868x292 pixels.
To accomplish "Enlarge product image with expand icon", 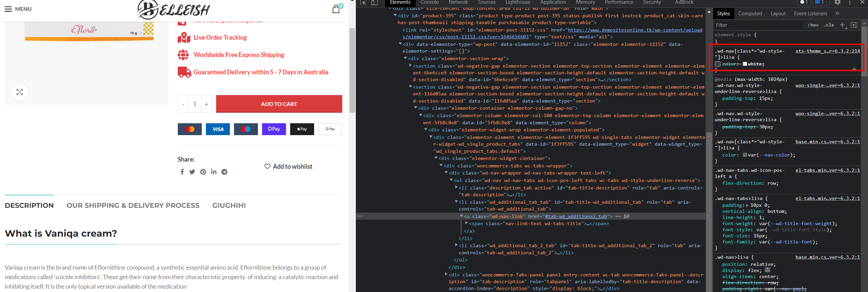I will coord(20,92).
